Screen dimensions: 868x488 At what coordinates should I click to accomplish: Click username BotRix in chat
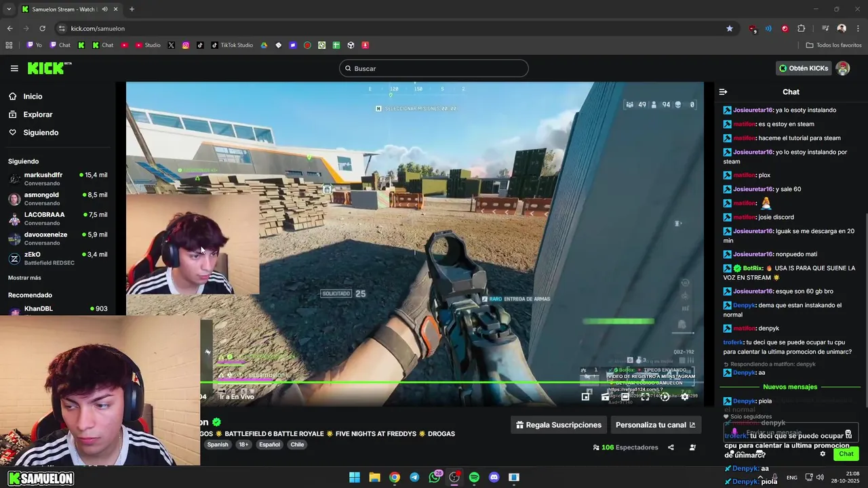click(x=753, y=268)
